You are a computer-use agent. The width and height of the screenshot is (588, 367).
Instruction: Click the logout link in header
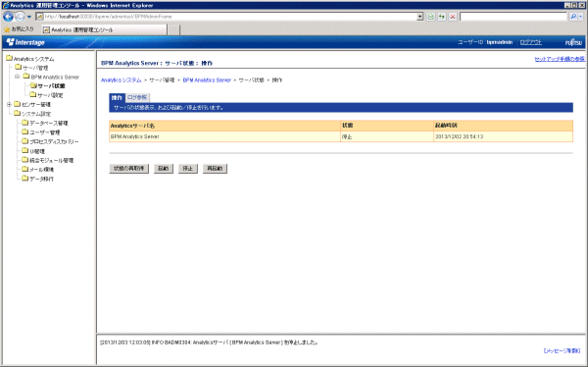(530, 42)
